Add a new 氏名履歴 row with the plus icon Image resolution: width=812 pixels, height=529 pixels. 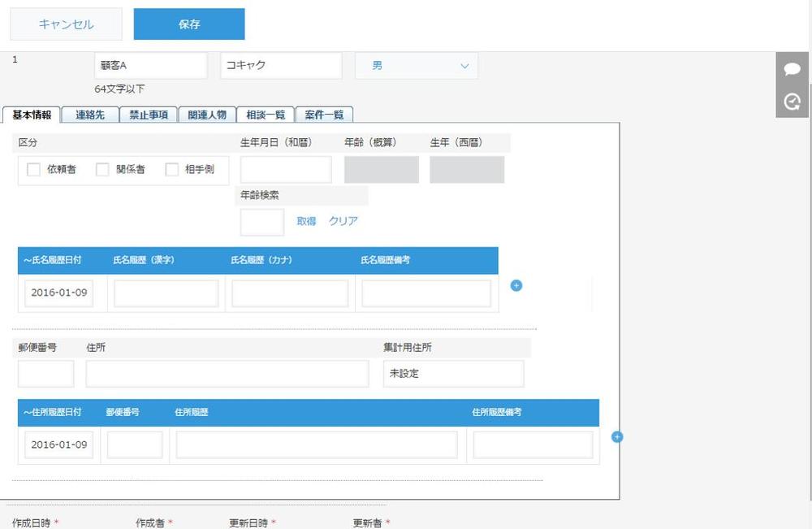click(x=516, y=286)
